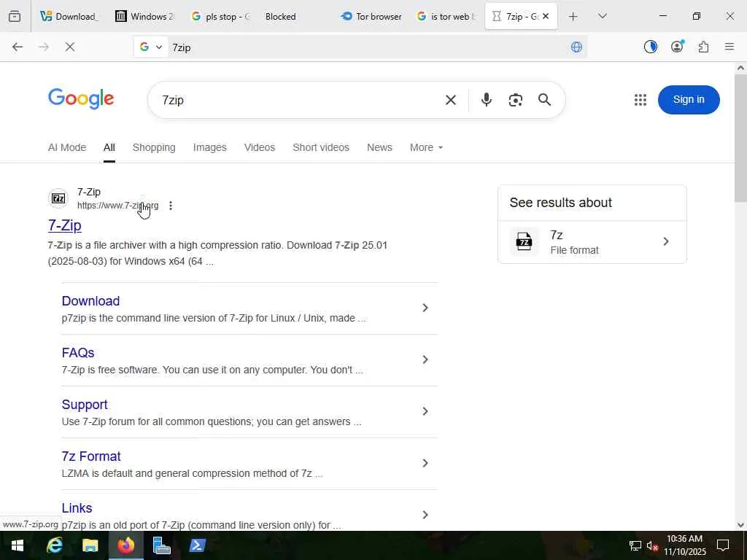Image resolution: width=747 pixels, height=560 pixels.
Task: Open the translate page icon in the address bar
Action: 576,47
